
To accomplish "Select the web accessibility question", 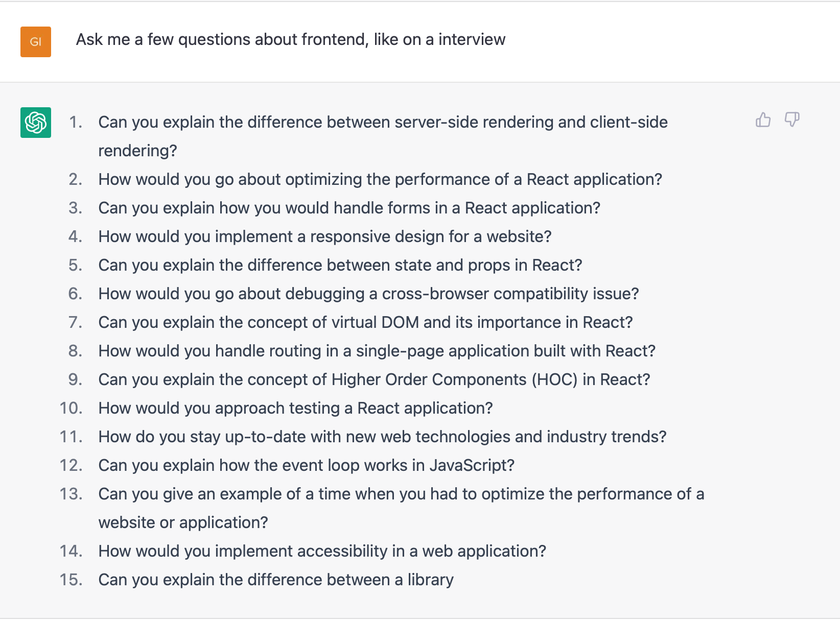I will [322, 552].
